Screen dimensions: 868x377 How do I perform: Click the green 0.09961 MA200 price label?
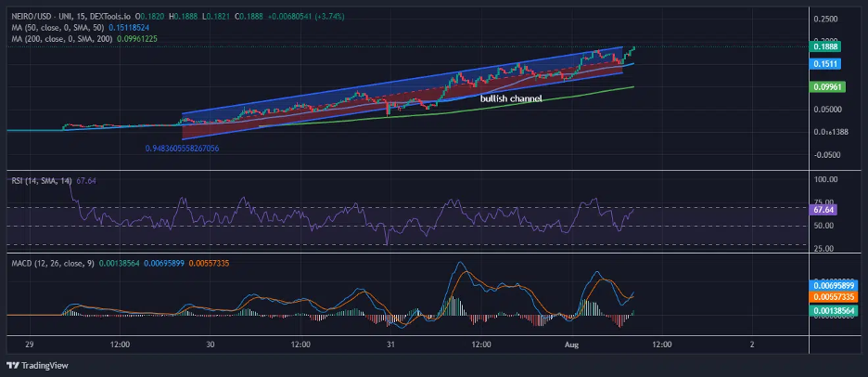[826, 87]
